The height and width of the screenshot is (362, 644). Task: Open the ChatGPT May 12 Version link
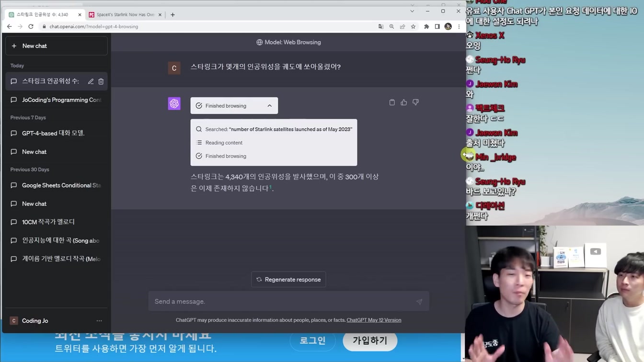pyautogui.click(x=374, y=320)
